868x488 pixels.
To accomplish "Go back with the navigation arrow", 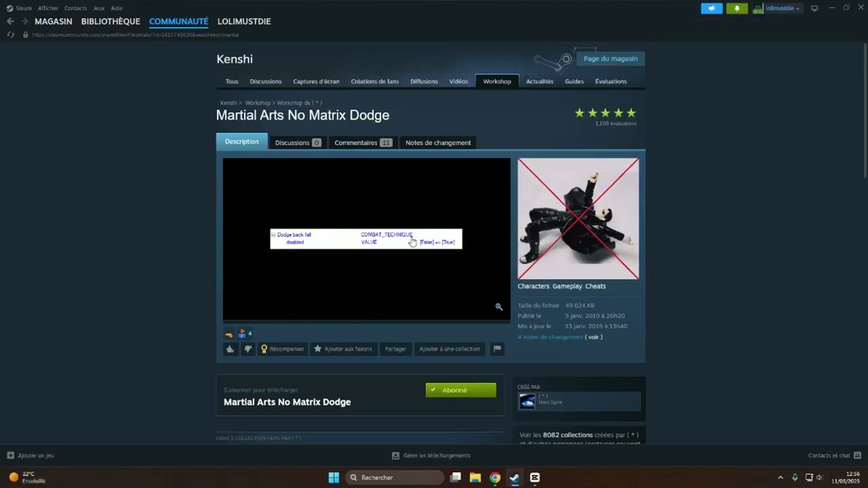I will [x=10, y=22].
